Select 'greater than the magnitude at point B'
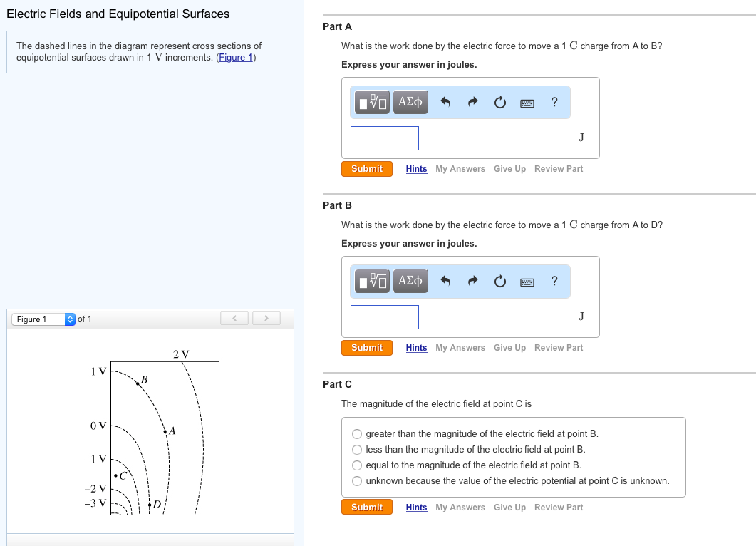The height and width of the screenshot is (546, 756). pos(357,433)
